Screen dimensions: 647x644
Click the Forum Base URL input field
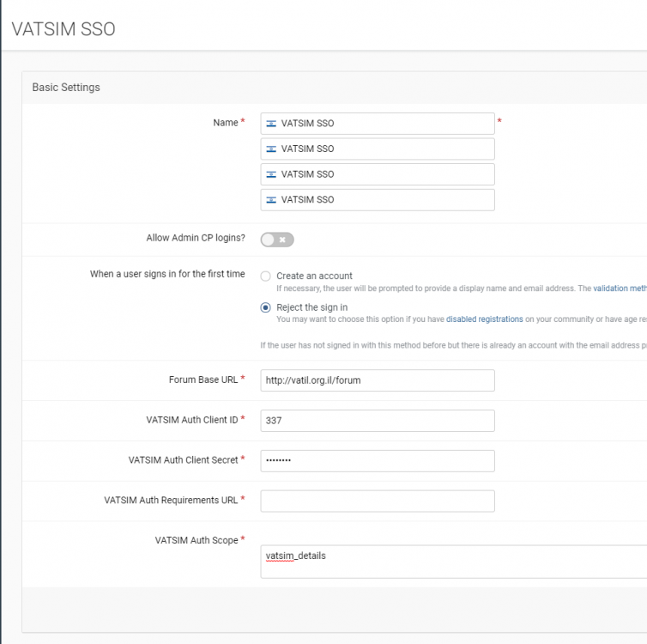pyautogui.click(x=378, y=380)
